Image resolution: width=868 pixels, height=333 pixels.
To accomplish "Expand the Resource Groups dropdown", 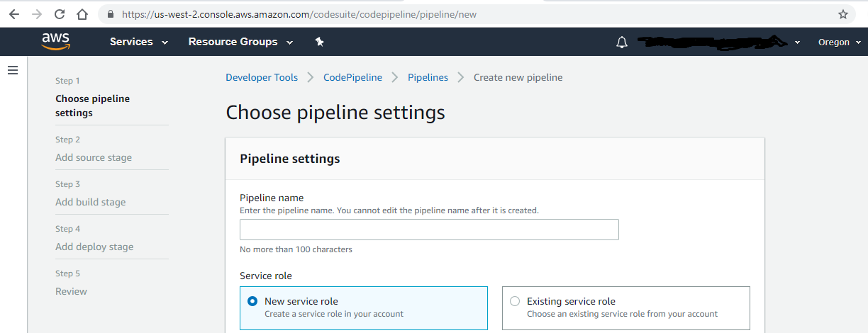I will (x=240, y=42).
